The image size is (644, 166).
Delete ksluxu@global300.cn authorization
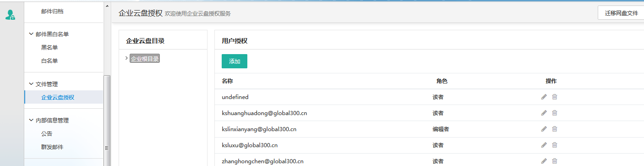click(555, 145)
